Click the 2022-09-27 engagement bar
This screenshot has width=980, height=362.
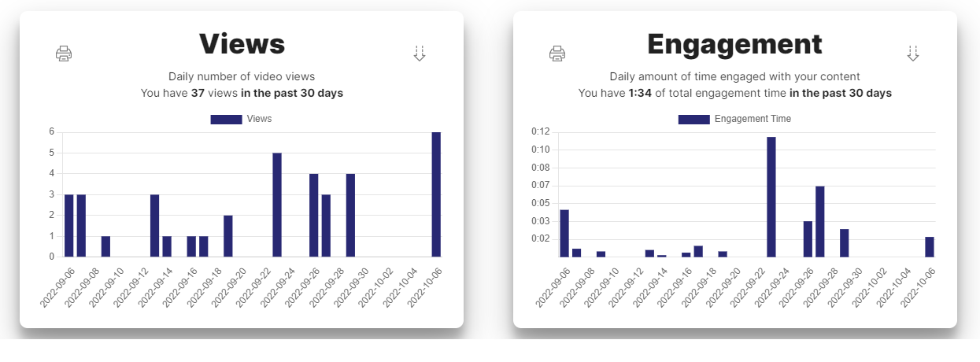820,221
